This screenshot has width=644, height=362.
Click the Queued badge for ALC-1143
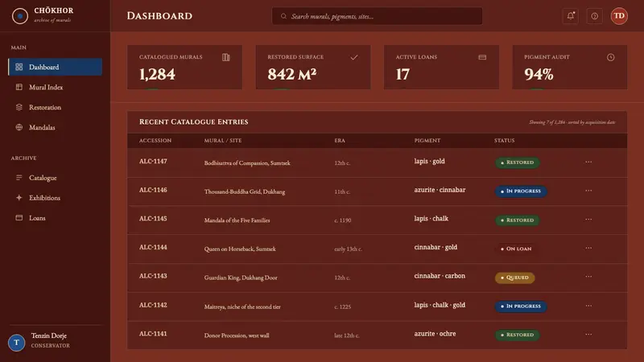(514, 278)
